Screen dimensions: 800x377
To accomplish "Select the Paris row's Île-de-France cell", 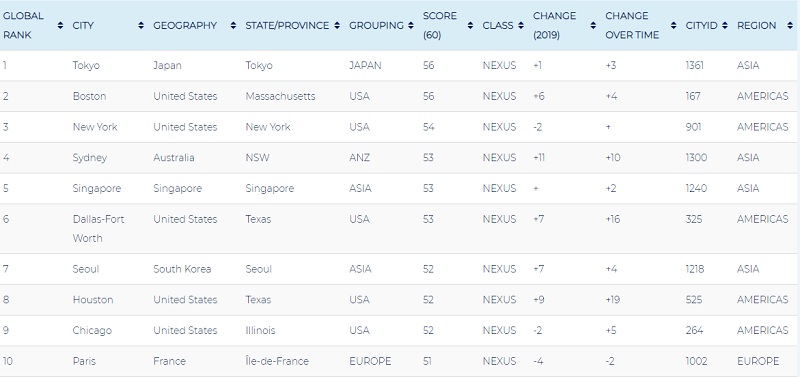I will pyautogui.click(x=277, y=361).
